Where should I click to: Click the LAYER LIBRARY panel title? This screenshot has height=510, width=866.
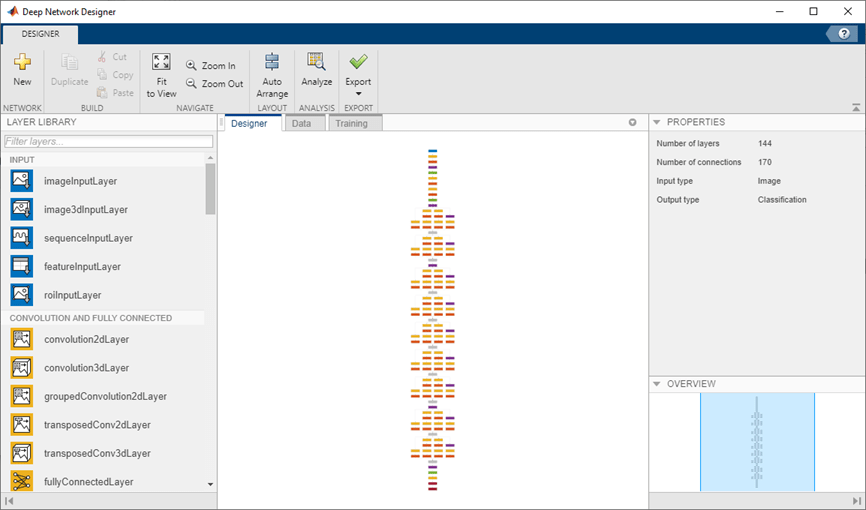[41, 122]
